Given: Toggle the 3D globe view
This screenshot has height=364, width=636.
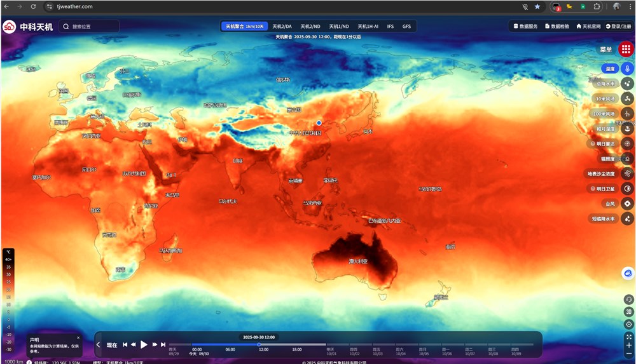Looking at the screenshot, I should [x=628, y=311].
